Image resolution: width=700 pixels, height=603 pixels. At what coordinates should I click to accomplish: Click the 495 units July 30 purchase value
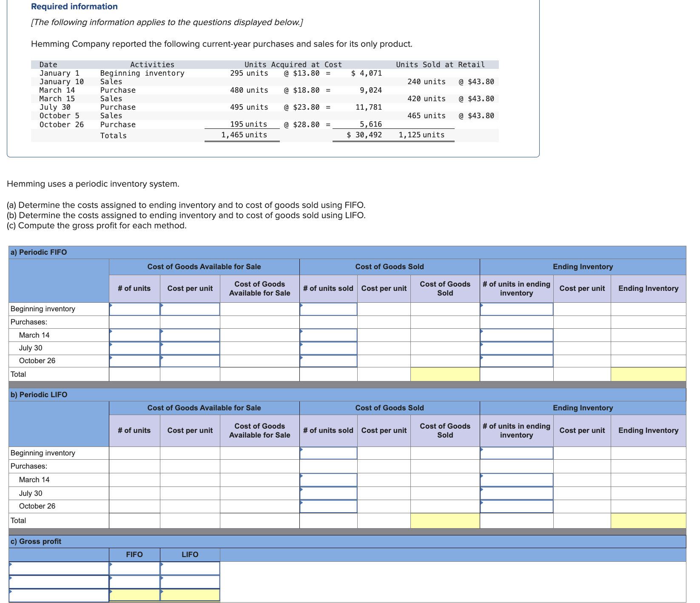pos(249,107)
